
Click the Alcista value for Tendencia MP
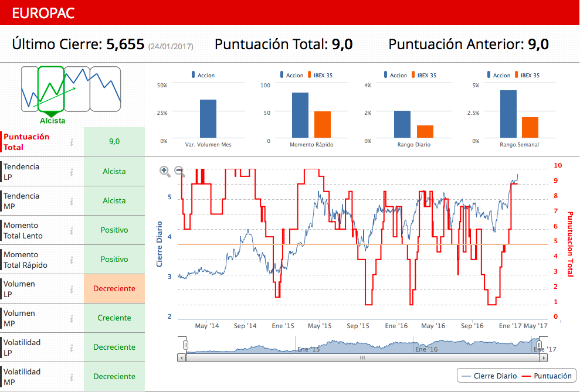pyautogui.click(x=114, y=200)
